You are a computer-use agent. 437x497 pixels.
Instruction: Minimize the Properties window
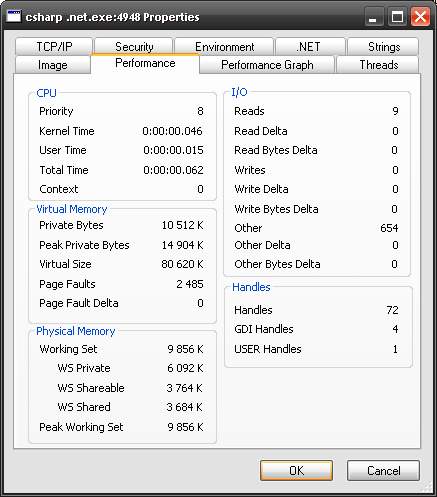(373, 17)
